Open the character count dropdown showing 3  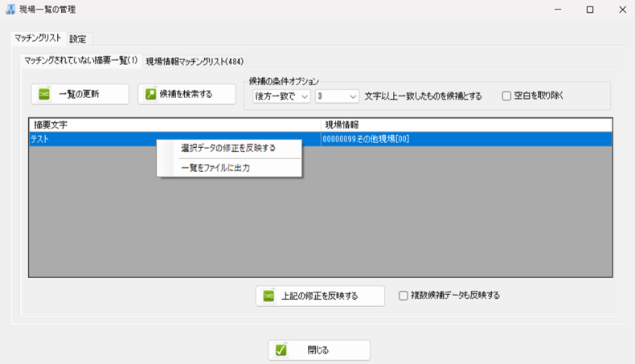click(x=337, y=96)
